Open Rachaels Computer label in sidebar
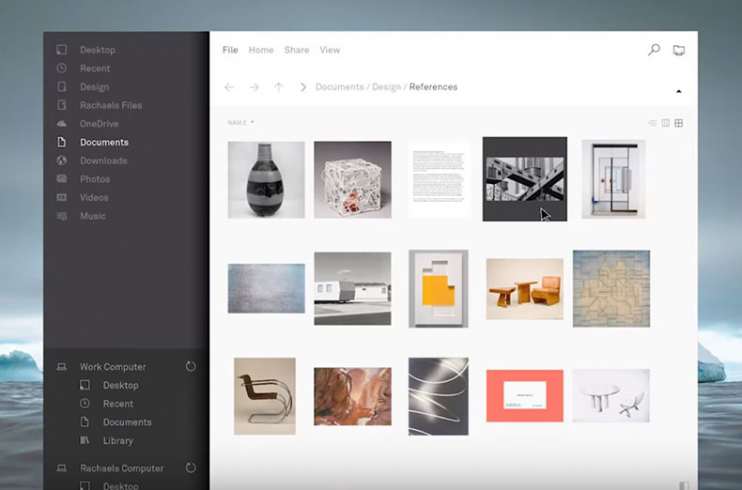The height and width of the screenshot is (490, 742). [122, 468]
